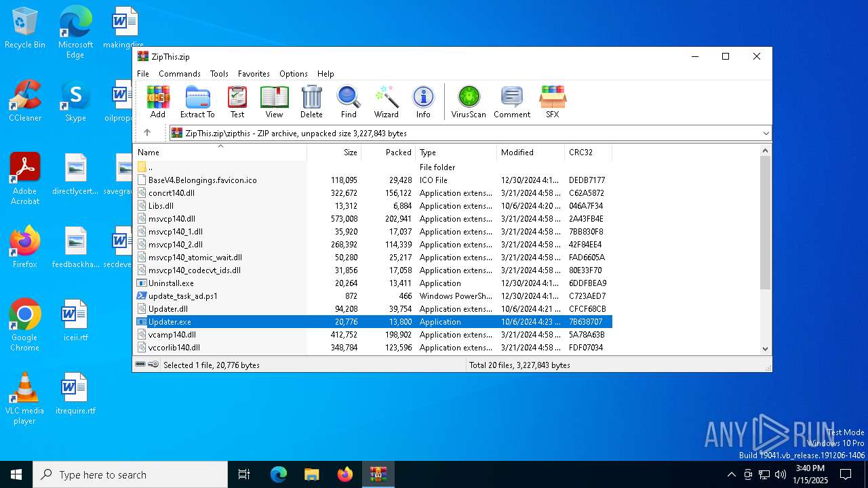Run VirusScan on the archive
The height and width of the screenshot is (488, 868).
pyautogui.click(x=469, y=102)
